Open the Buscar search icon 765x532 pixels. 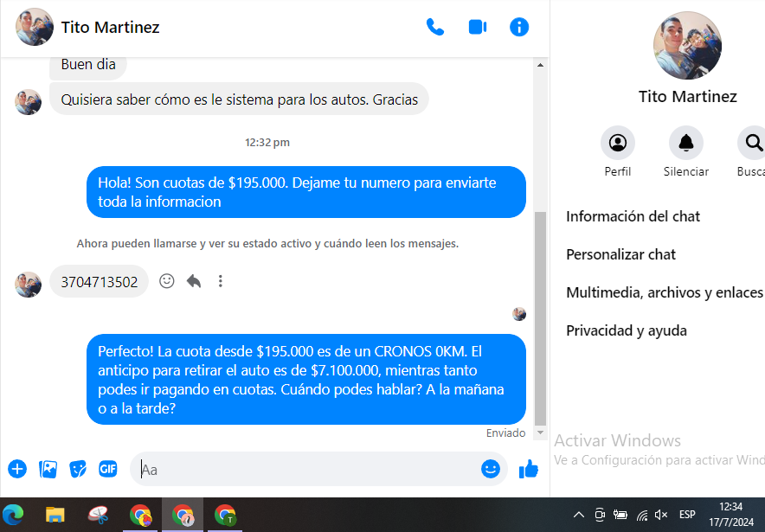[x=754, y=143]
